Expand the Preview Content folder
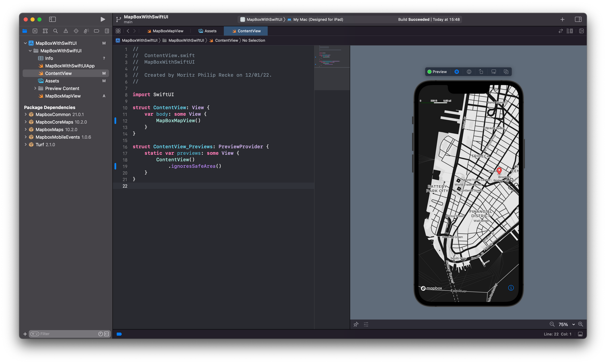 tap(35, 88)
